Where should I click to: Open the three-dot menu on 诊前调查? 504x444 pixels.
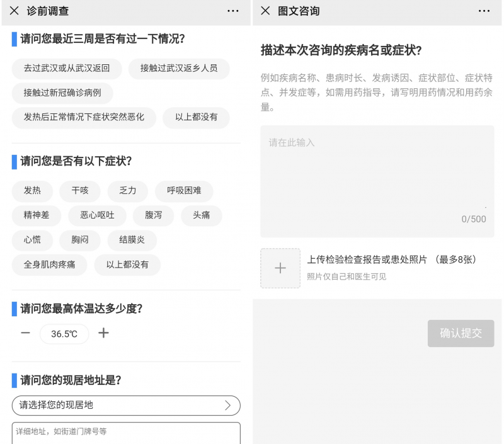[233, 11]
